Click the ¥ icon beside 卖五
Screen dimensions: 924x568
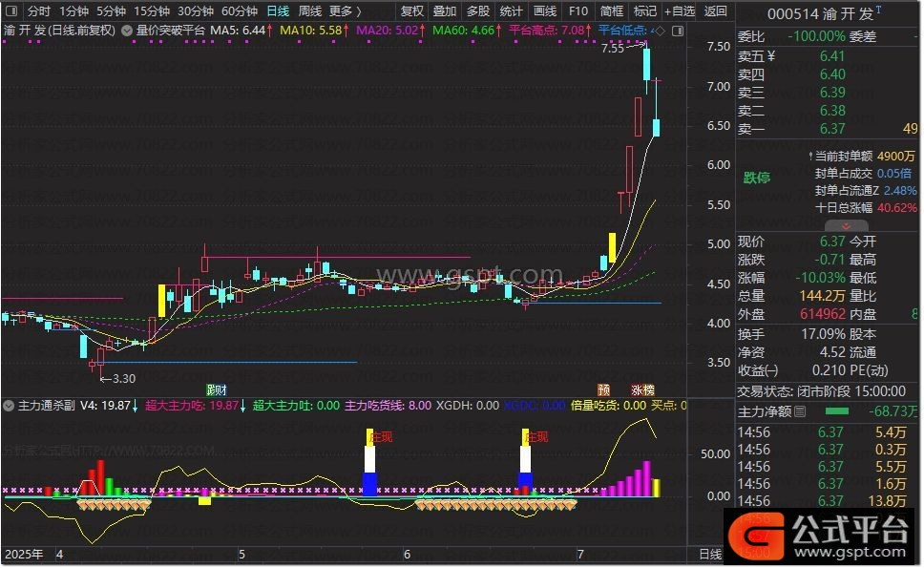(771, 56)
